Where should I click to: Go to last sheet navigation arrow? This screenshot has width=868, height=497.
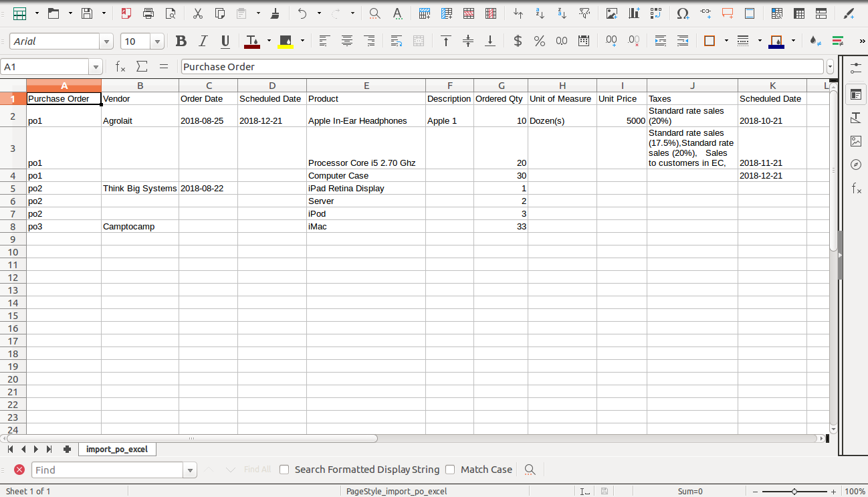tap(49, 450)
